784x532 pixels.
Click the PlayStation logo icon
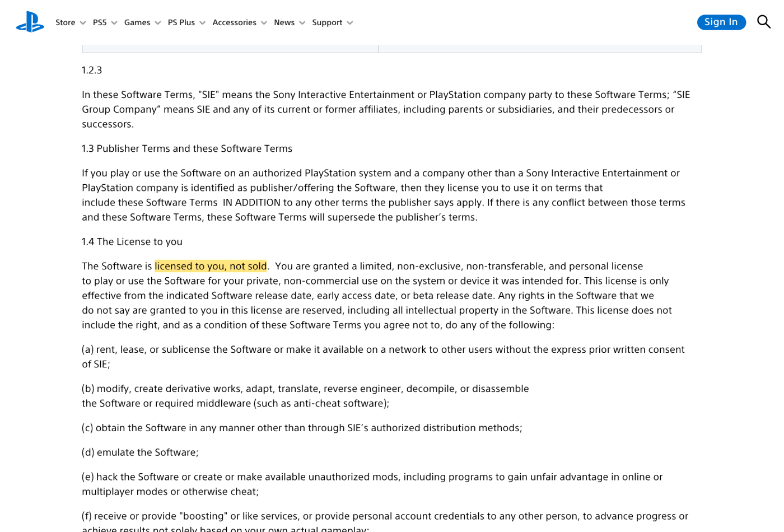pos(30,22)
